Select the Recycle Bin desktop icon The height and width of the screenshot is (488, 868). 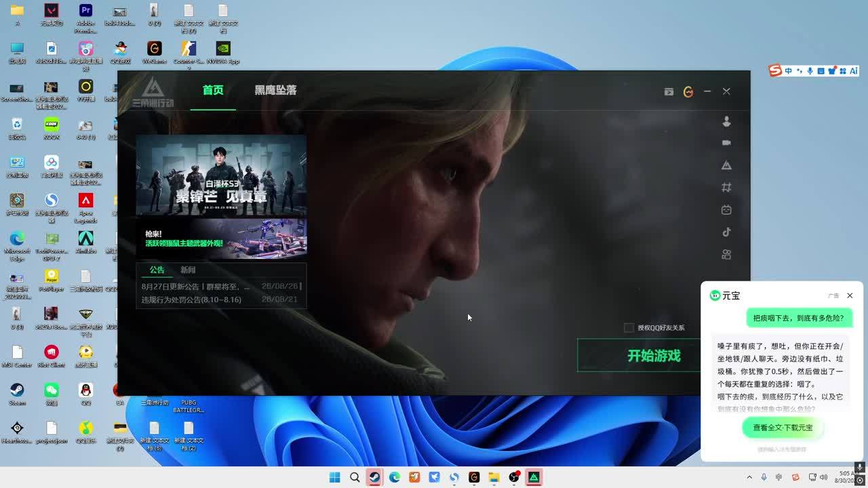(17, 129)
